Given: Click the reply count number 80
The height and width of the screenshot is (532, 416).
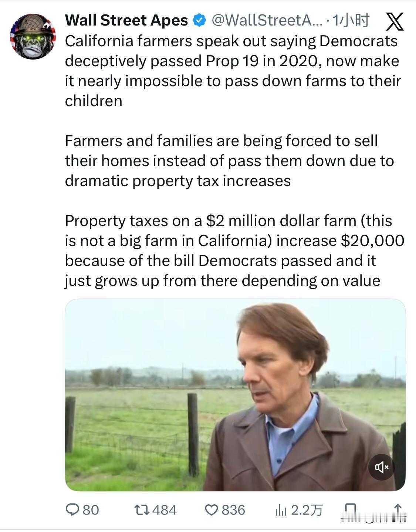Looking at the screenshot, I should (x=91, y=510).
